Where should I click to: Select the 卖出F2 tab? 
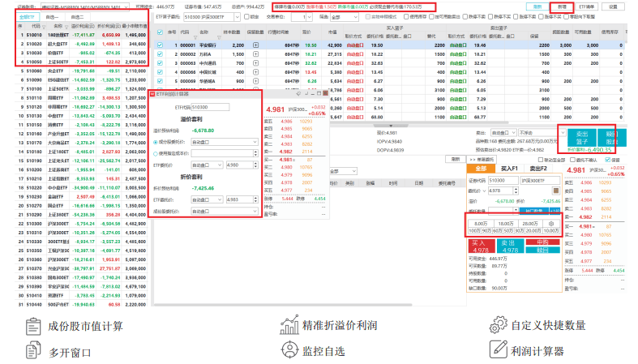tap(538, 169)
